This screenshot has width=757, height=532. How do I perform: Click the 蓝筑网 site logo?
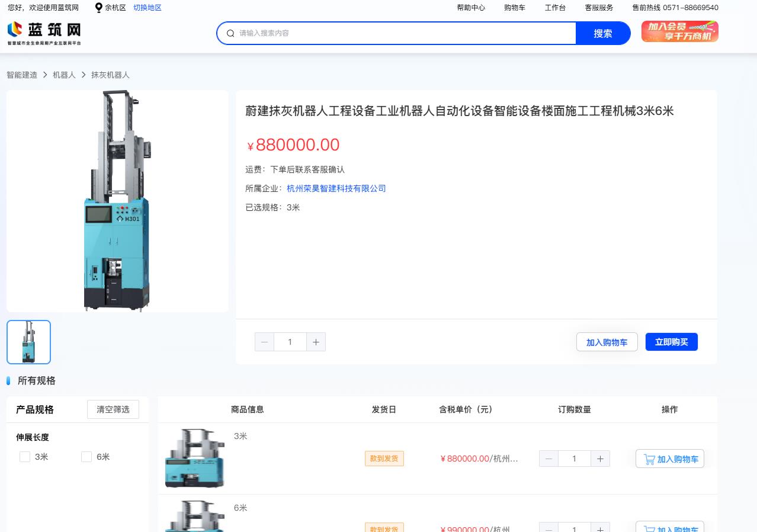tap(44, 33)
